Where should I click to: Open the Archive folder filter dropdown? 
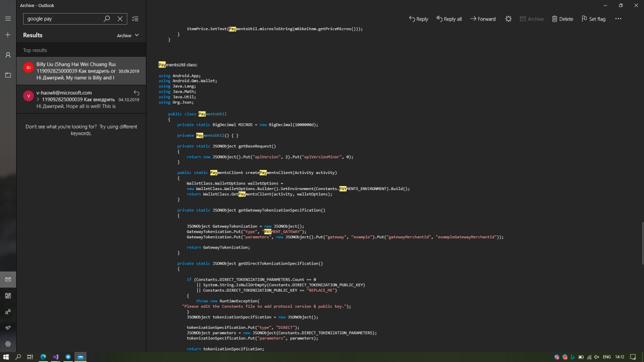click(x=128, y=36)
